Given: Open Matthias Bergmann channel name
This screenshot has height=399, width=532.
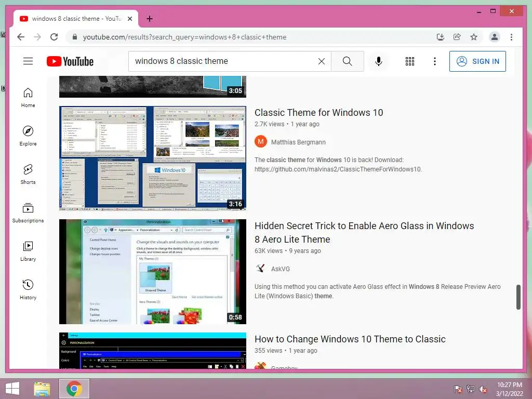Looking at the screenshot, I should (x=298, y=142).
